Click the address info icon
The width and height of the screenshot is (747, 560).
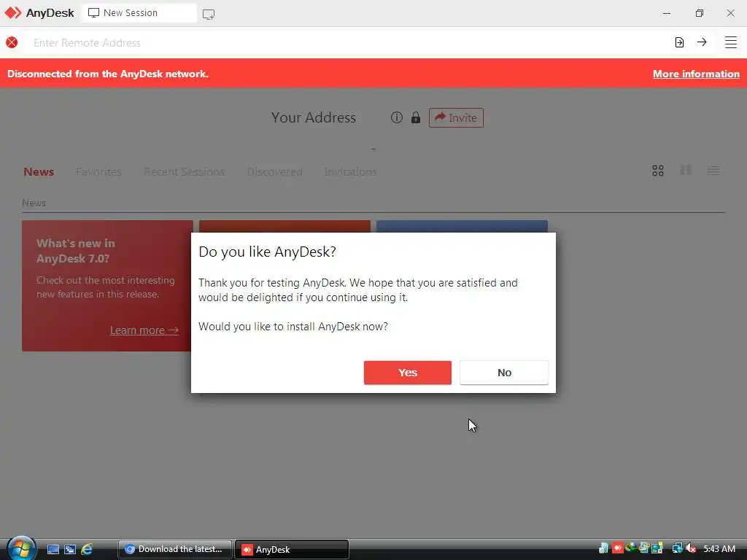(396, 117)
